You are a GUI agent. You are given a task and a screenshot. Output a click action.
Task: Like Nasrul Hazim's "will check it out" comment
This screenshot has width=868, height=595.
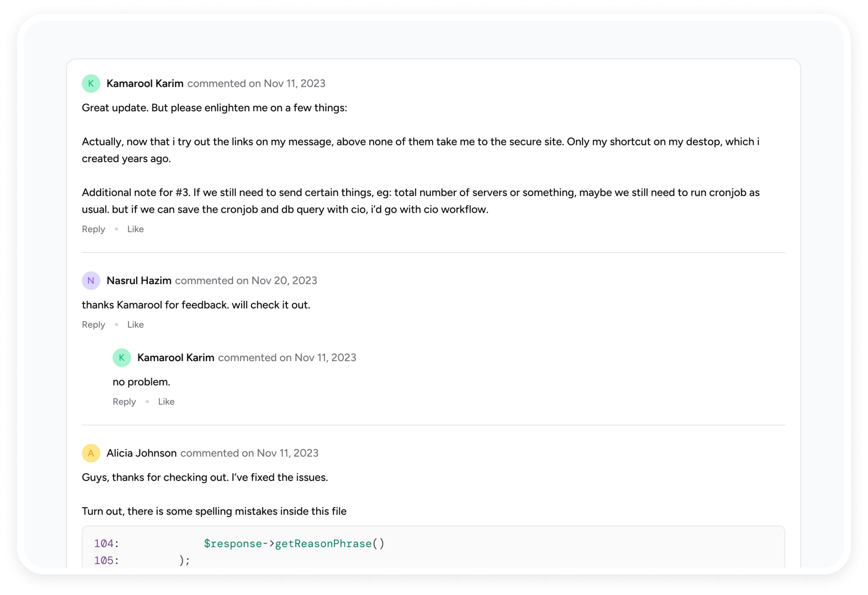click(135, 325)
